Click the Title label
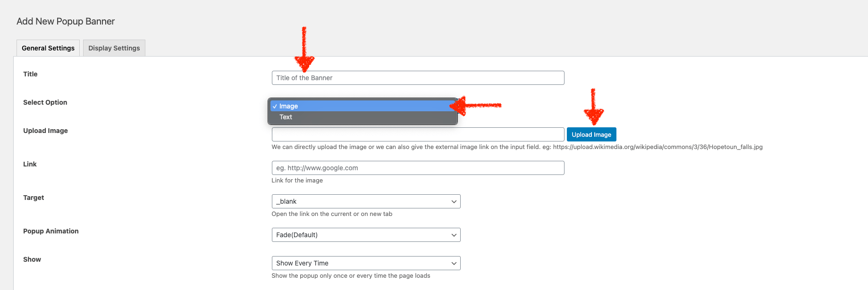The image size is (868, 290). tap(30, 74)
